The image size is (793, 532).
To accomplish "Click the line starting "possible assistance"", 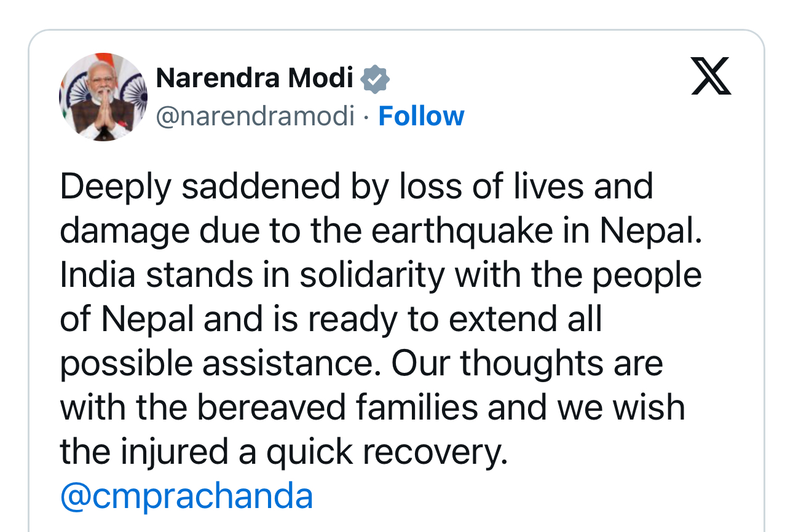I will coord(361,363).
